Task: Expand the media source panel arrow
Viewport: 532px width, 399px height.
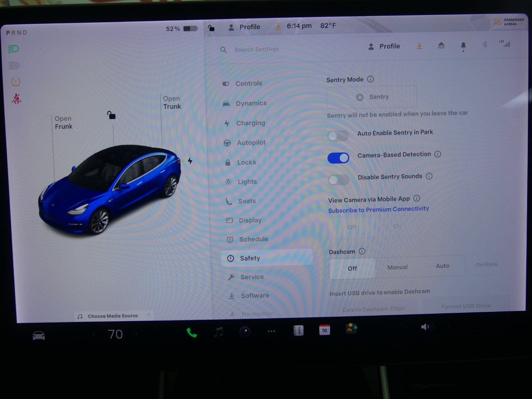Action: pos(149,315)
